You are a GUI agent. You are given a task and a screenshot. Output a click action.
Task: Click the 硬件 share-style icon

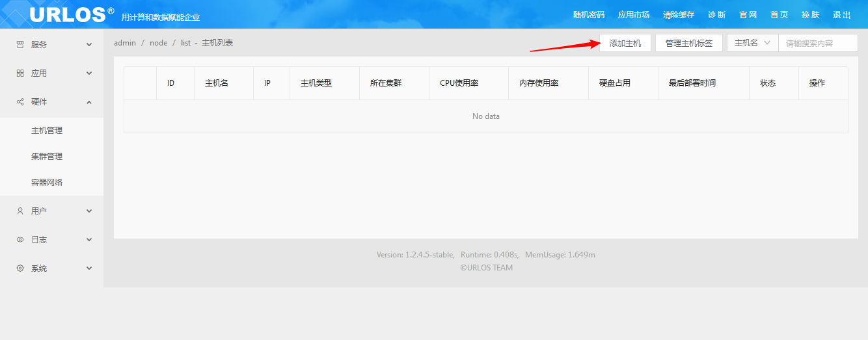coord(20,102)
